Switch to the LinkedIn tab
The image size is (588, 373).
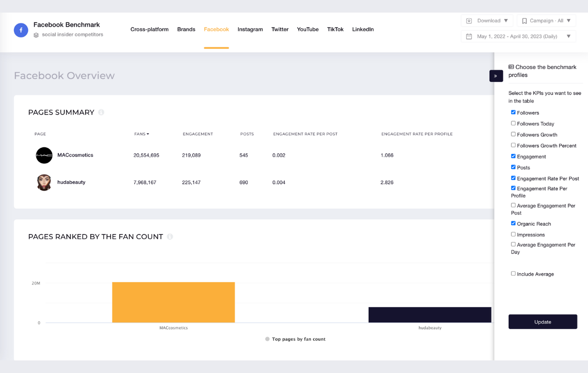pyautogui.click(x=363, y=29)
